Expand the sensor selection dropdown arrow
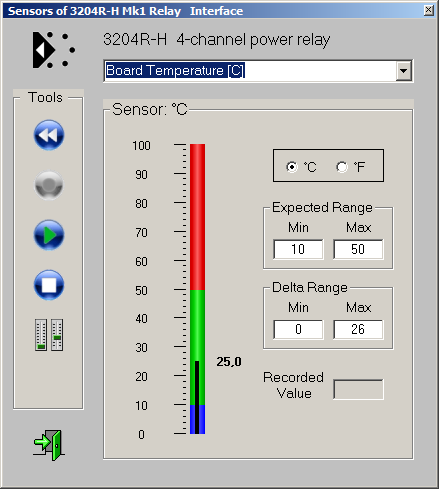The height and width of the screenshot is (489, 439). coord(403,71)
